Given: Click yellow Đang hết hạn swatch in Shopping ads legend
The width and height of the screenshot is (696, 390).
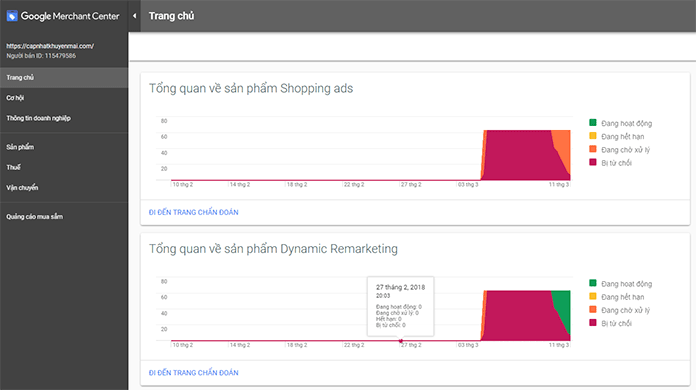Looking at the screenshot, I should coord(593,136).
